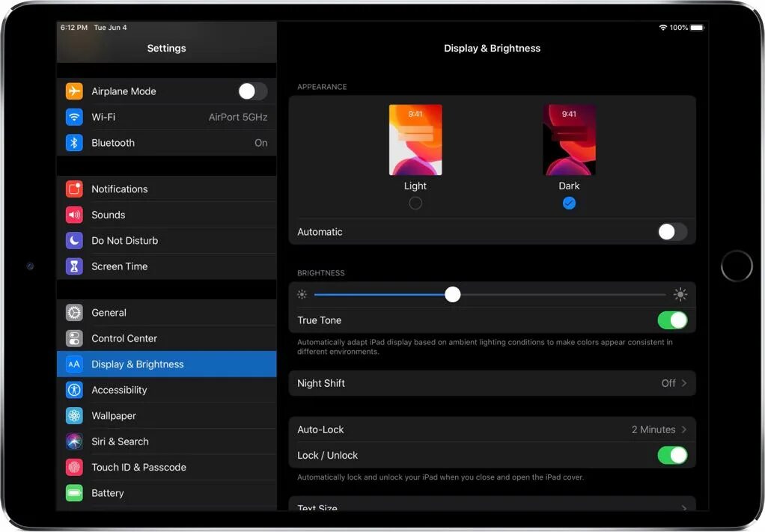Select the Dark appearance radio button
The width and height of the screenshot is (765, 532).
[569, 203]
